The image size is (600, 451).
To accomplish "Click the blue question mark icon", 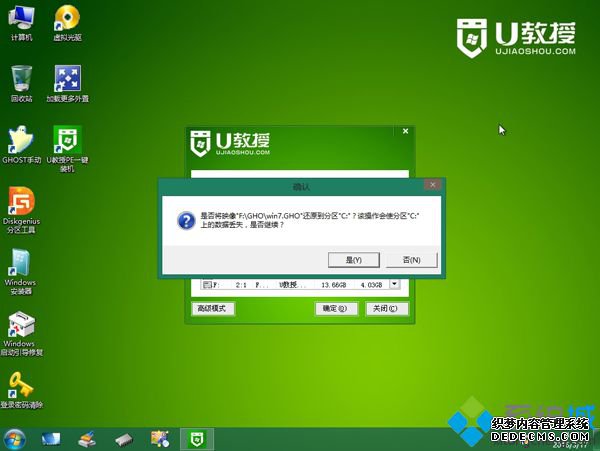I will point(186,221).
